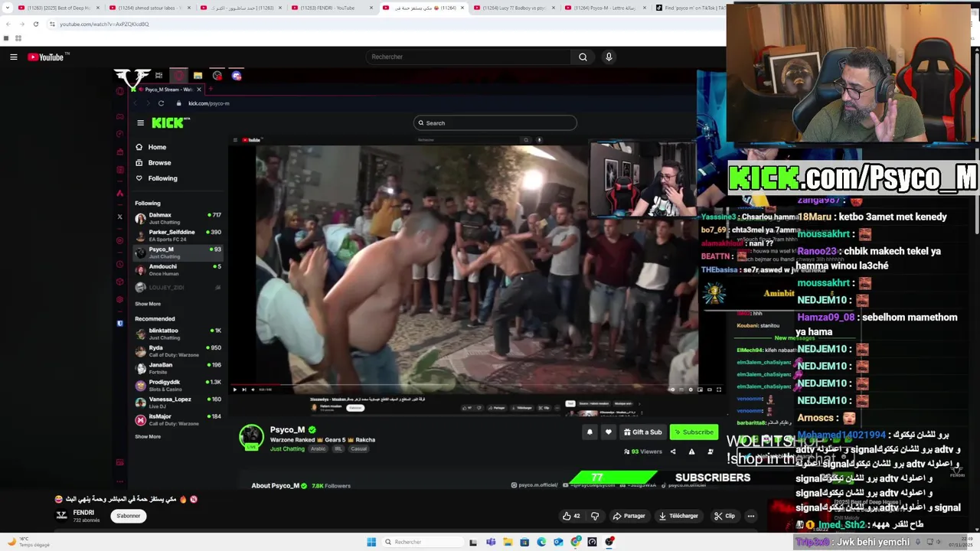
Task: Open the Find 'psyco m' on TikTok tab
Action: (x=689, y=8)
